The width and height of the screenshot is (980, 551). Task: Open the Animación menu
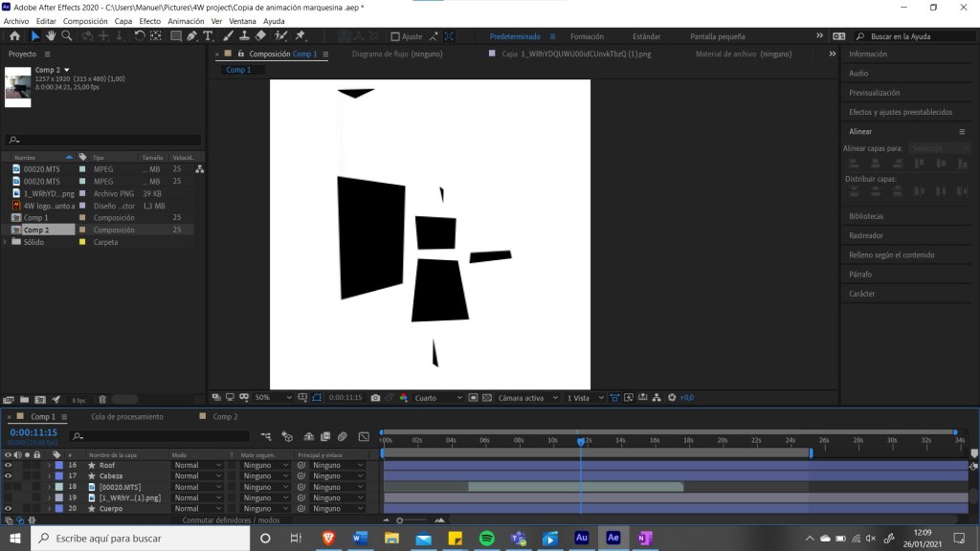pyautogui.click(x=186, y=21)
